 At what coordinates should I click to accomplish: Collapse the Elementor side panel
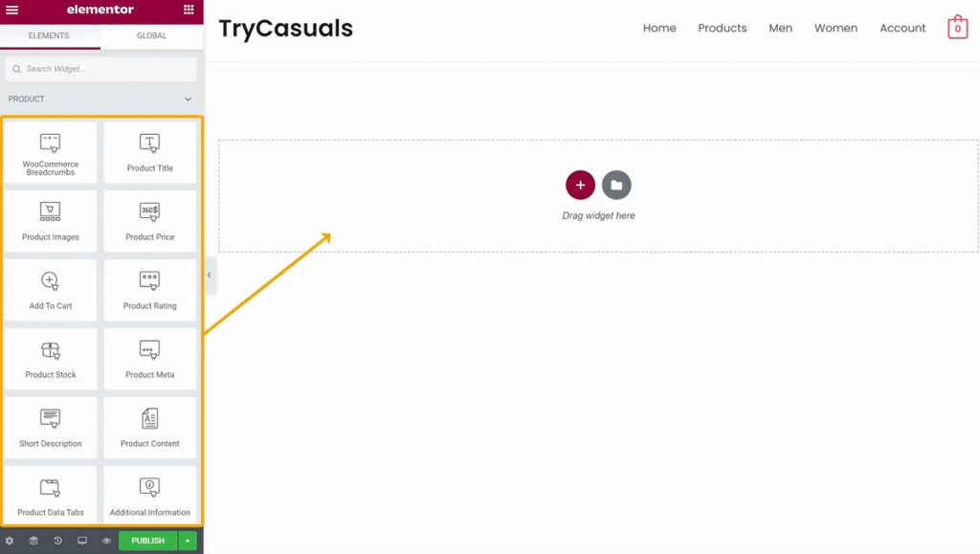210,275
